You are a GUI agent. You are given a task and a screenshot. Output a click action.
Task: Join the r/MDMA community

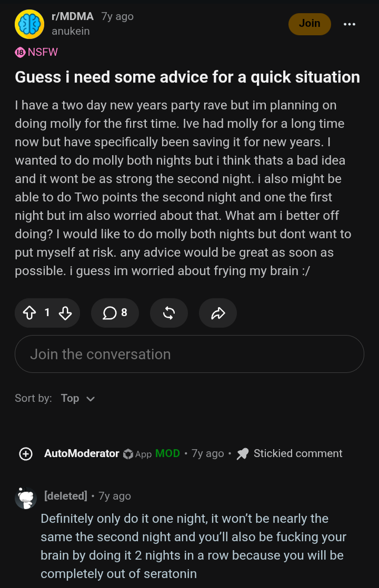310,24
